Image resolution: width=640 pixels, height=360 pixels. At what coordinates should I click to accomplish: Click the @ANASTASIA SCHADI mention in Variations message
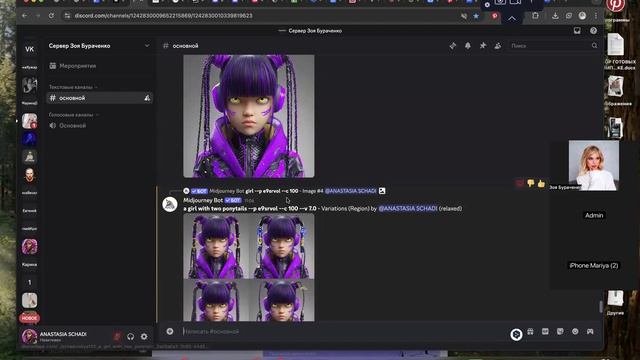pos(408,209)
